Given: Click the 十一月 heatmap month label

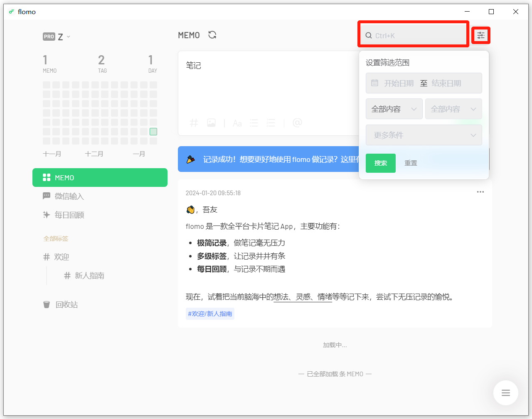Looking at the screenshot, I should (x=52, y=154).
